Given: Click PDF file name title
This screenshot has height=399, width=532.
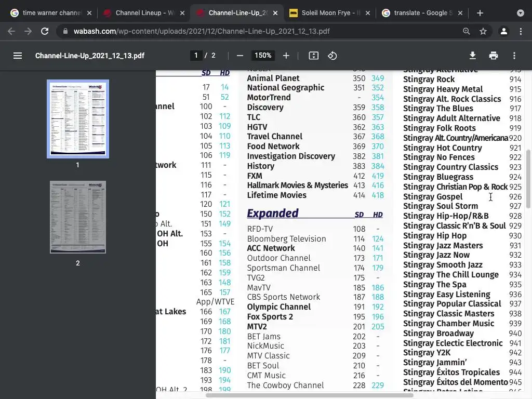Looking at the screenshot, I should coord(90,56).
